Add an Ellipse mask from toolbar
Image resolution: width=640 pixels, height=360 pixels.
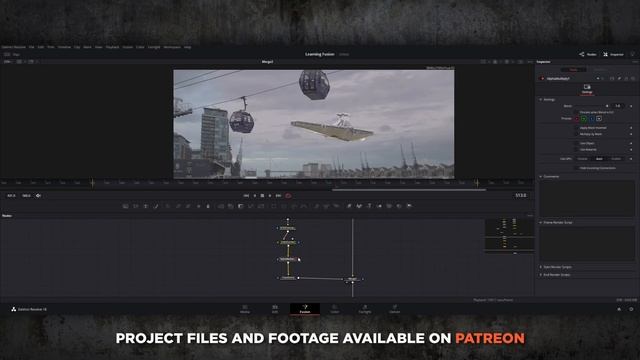[x=284, y=206]
